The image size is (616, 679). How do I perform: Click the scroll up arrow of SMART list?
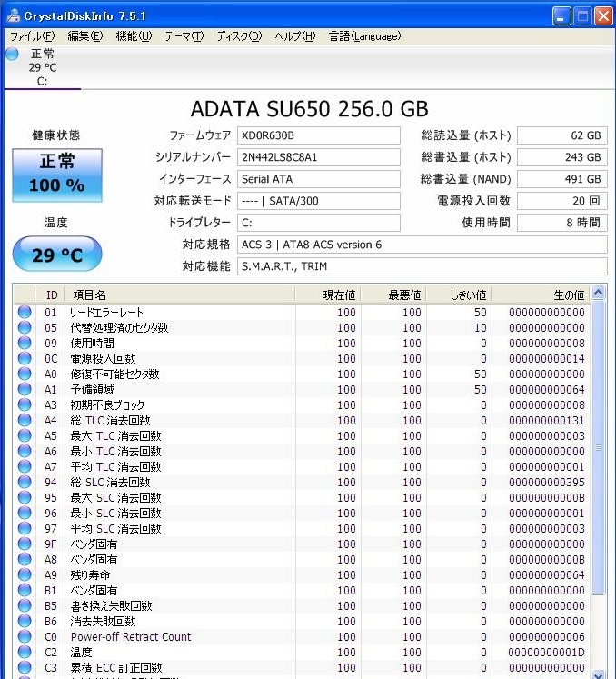(x=598, y=294)
